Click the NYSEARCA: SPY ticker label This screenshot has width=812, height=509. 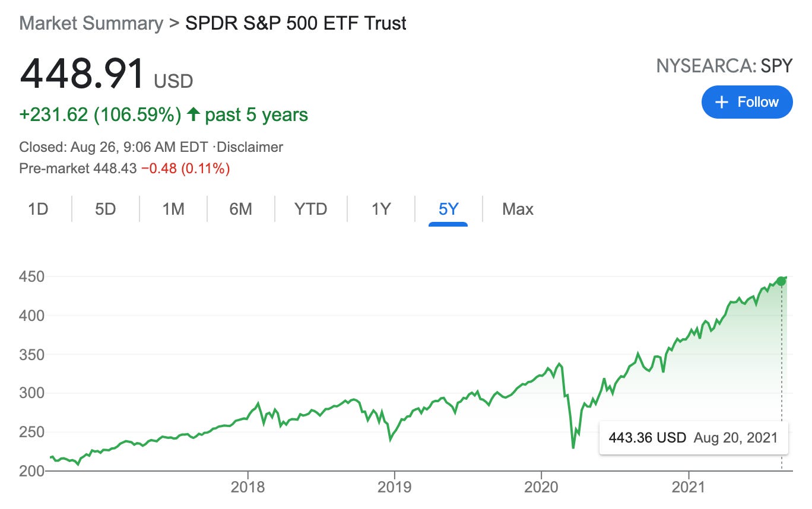[x=724, y=66]
